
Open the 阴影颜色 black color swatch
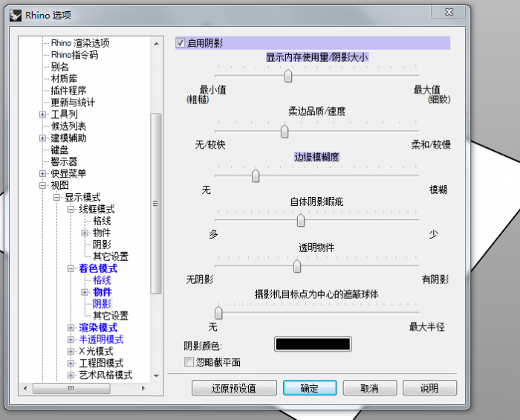coord(313,344)
